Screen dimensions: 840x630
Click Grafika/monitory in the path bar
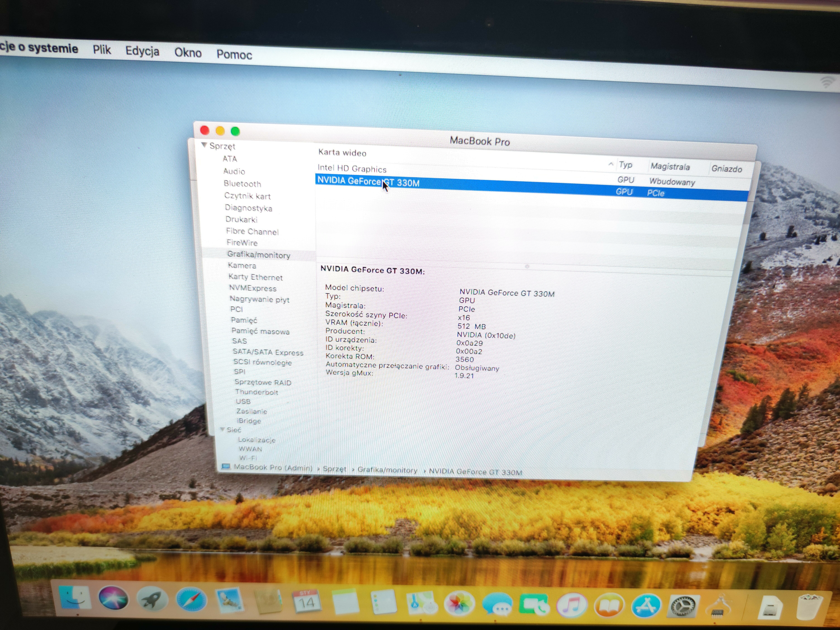(x=387, y=470)
